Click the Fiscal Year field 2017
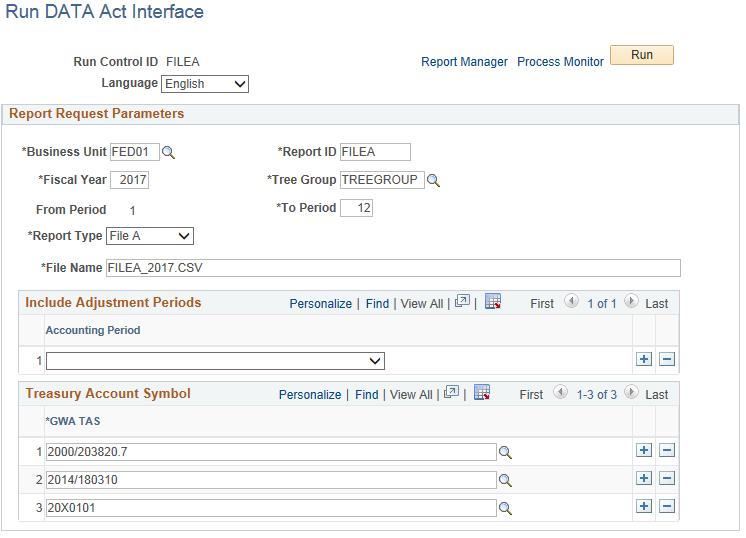The image size is (746, 538). 129,180
